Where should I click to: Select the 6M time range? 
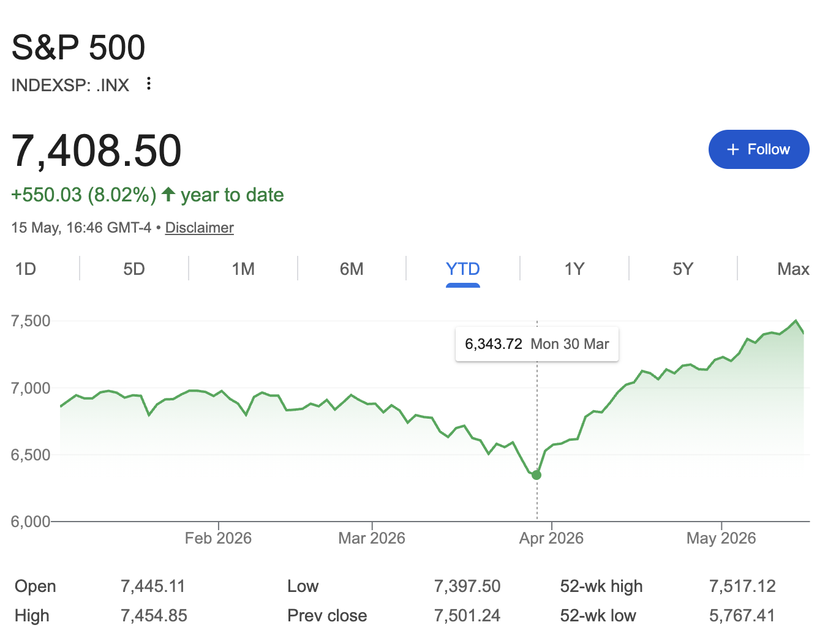(x=352, y=269)
